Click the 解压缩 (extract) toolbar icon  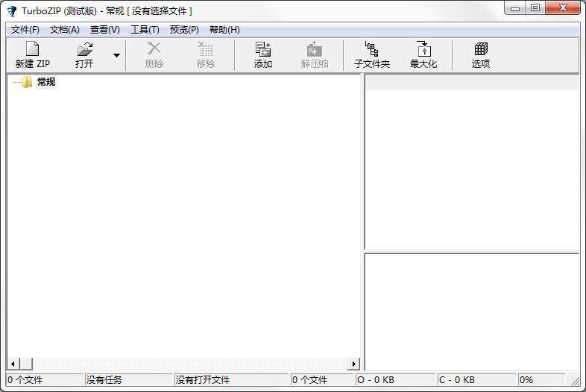coord(315,49)
